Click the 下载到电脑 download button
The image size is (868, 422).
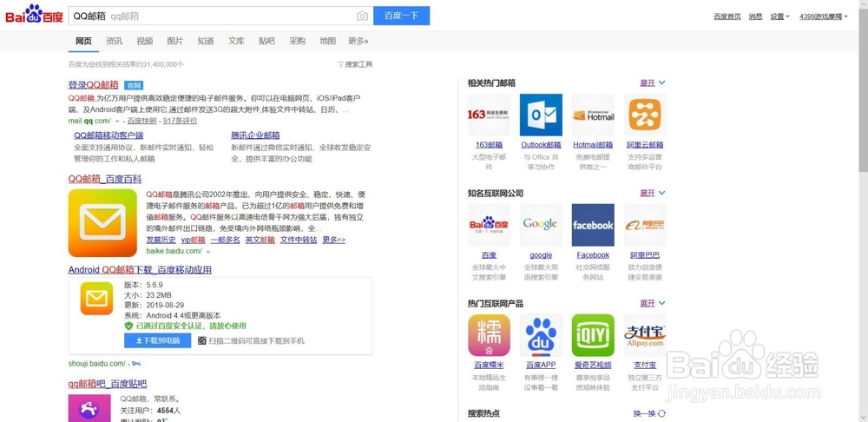coord(158,340)
